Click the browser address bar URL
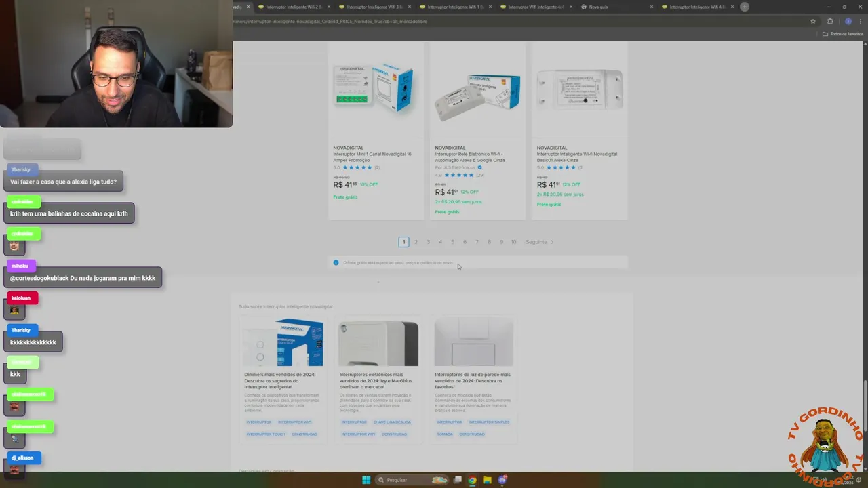868x488 pixels. 330,21
